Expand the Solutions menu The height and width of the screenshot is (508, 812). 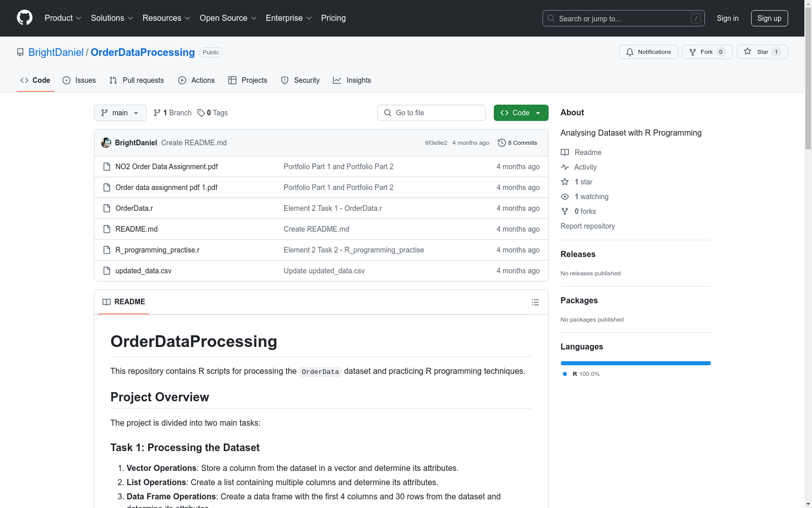click(x=112, y=18)
